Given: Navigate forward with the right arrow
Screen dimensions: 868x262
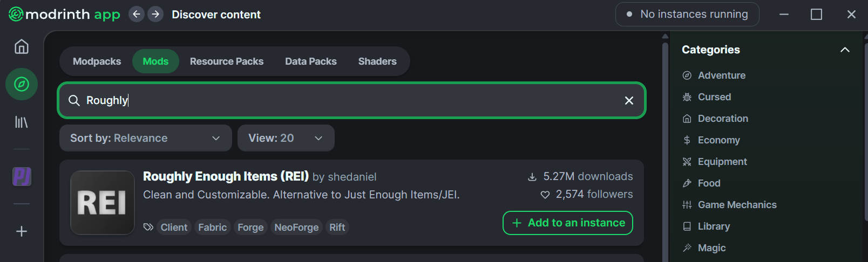Looking at the screenshot, I should point(155,15).
